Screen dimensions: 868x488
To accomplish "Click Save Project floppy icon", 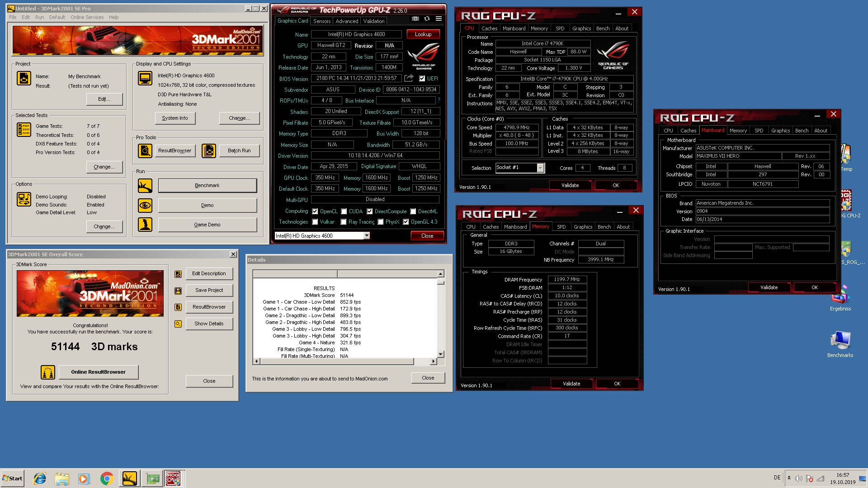I will pos(178,291).
